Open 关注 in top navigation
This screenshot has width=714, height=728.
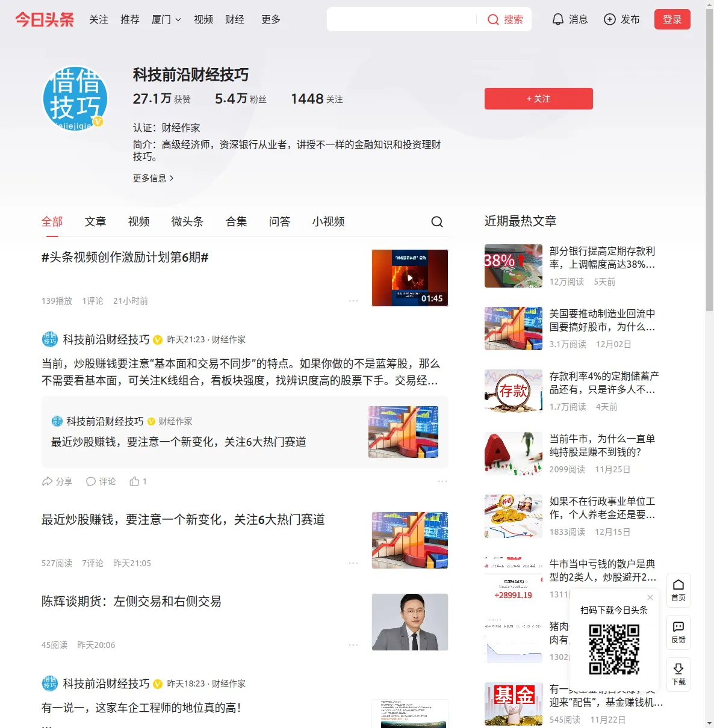click(99, 19)
